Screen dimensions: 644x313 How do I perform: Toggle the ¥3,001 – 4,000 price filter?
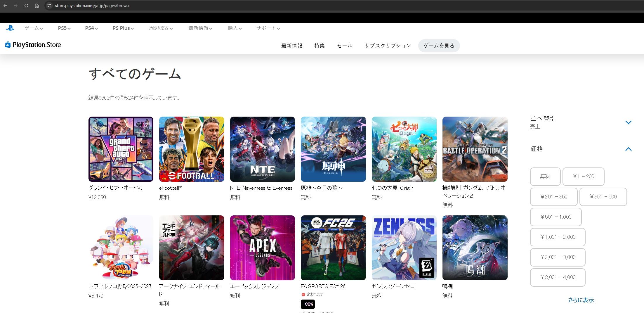pos(558,277)
